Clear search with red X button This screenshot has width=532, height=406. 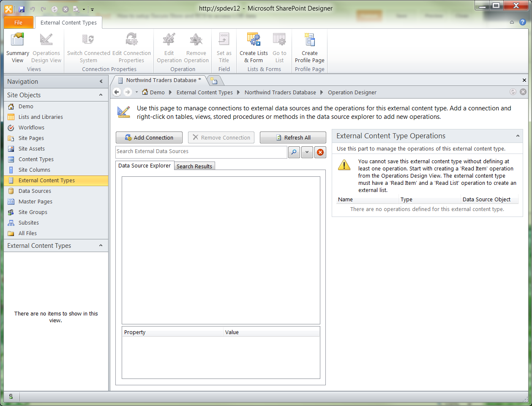pos(321,152)
